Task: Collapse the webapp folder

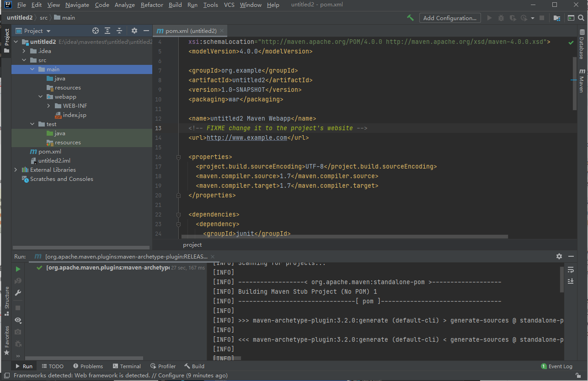Action: point(41,96)
